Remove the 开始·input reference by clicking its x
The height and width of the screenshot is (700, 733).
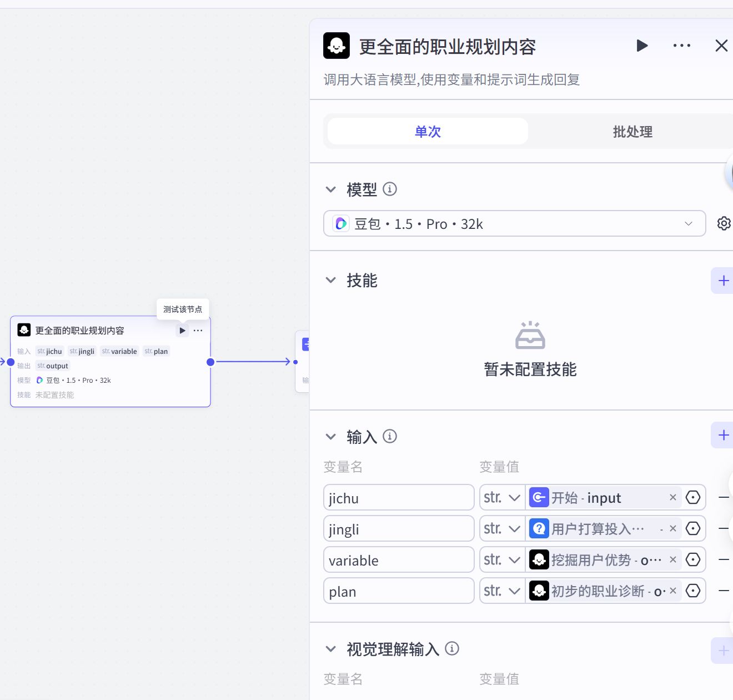672,497
